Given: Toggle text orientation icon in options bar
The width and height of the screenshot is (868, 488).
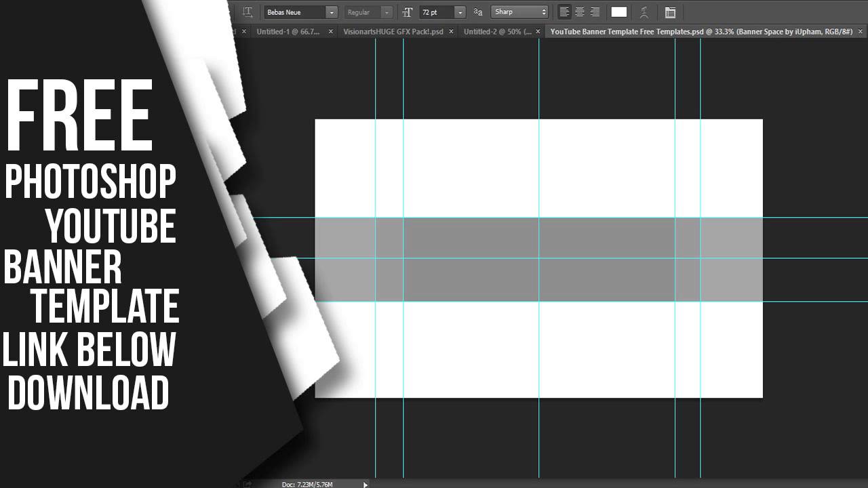Looking at the screenshot, I should 248,12.
